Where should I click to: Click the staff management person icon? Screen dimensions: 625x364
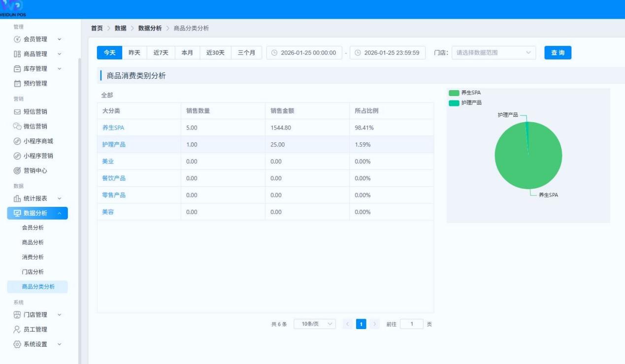(17, 330)
